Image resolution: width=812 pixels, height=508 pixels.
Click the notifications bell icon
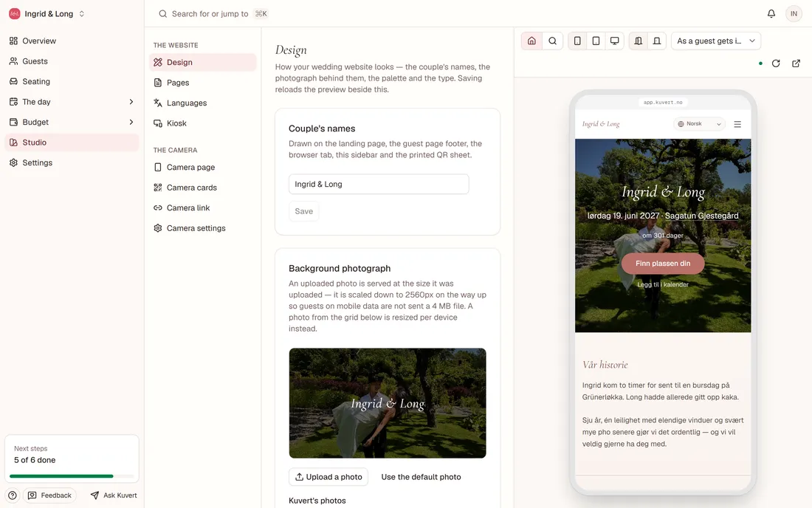pyautogui.click(x=771, y=13)
